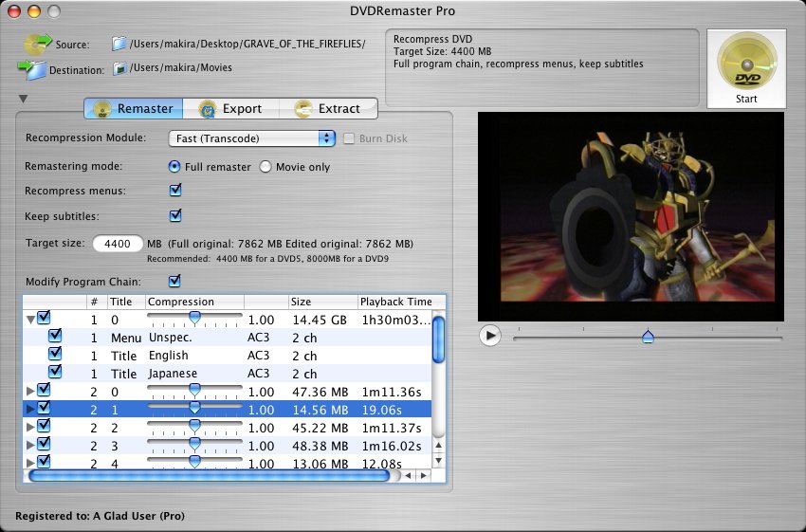806x532 pixels.
Task: Click the folder icon beside the destination path
Action: [119, 68]
